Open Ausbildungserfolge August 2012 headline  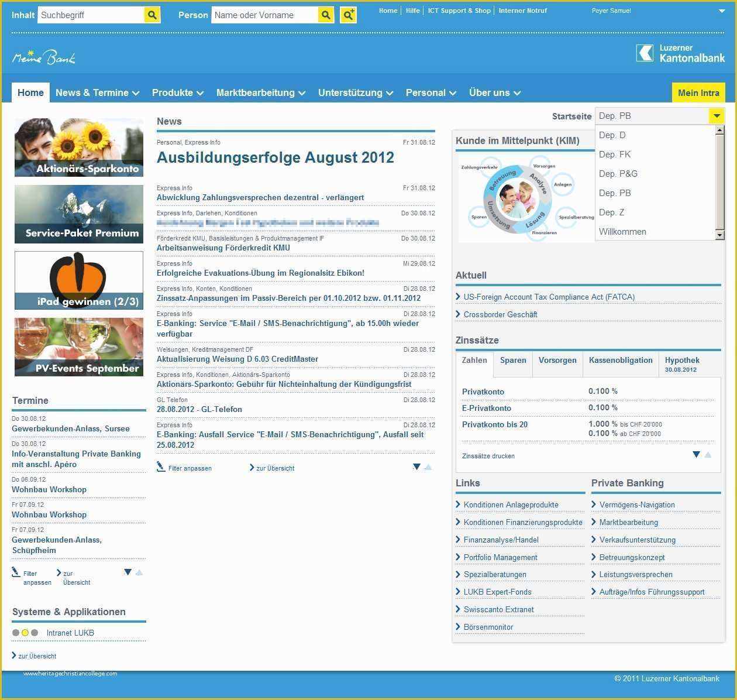point(275,157)
